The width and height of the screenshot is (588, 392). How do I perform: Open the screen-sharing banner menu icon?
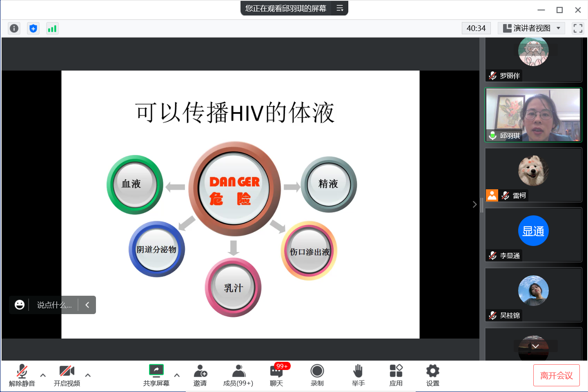pos(340,8)
